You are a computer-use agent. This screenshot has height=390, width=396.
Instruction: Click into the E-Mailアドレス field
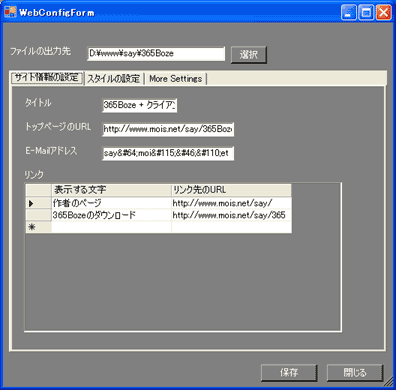pos(168,153)
